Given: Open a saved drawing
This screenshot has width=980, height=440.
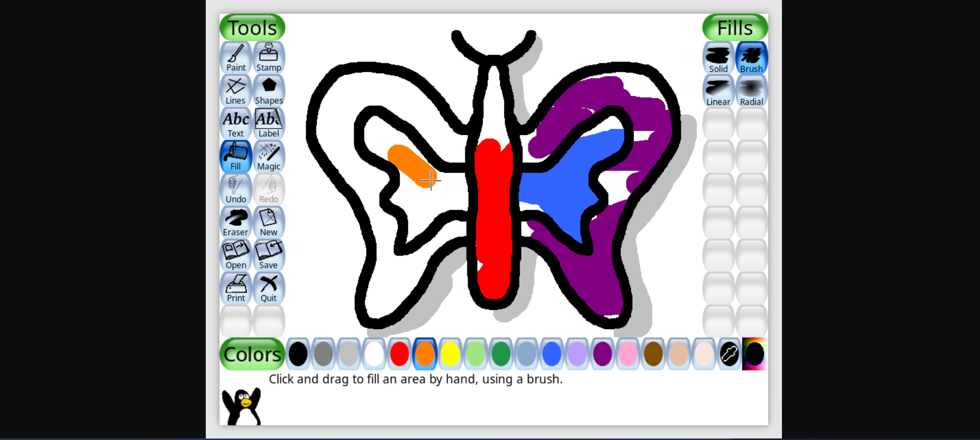Looking at the screenshot, I should pos(236,255).
